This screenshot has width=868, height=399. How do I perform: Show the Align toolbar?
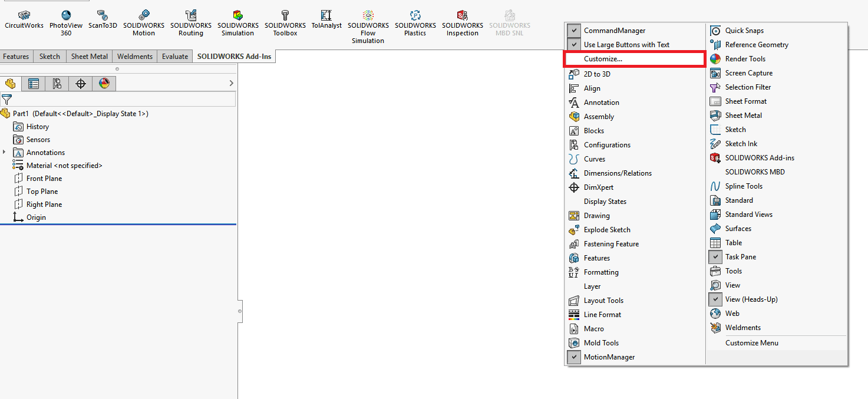pos(635,88)
